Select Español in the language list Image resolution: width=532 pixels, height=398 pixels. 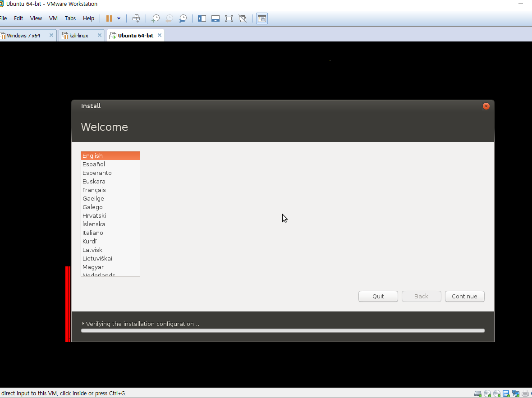pyautogui.click(x=110, y=164)
